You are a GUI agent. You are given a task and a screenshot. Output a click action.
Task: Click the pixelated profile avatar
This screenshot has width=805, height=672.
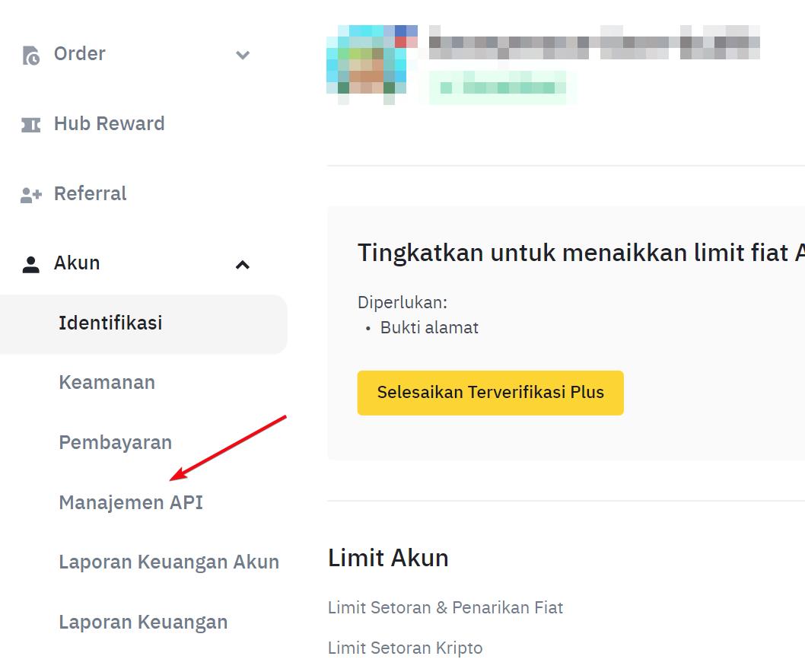pos(372,64)
